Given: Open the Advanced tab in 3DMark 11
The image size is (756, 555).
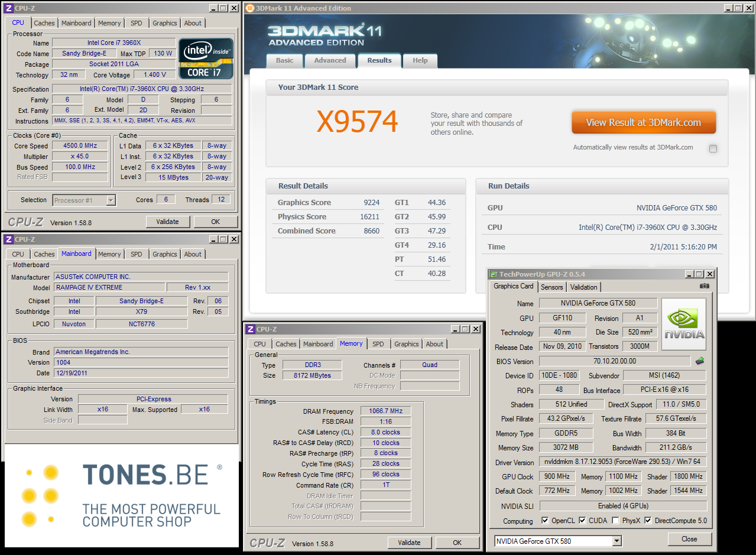Looking at the screenshot, I should point(330,60).
